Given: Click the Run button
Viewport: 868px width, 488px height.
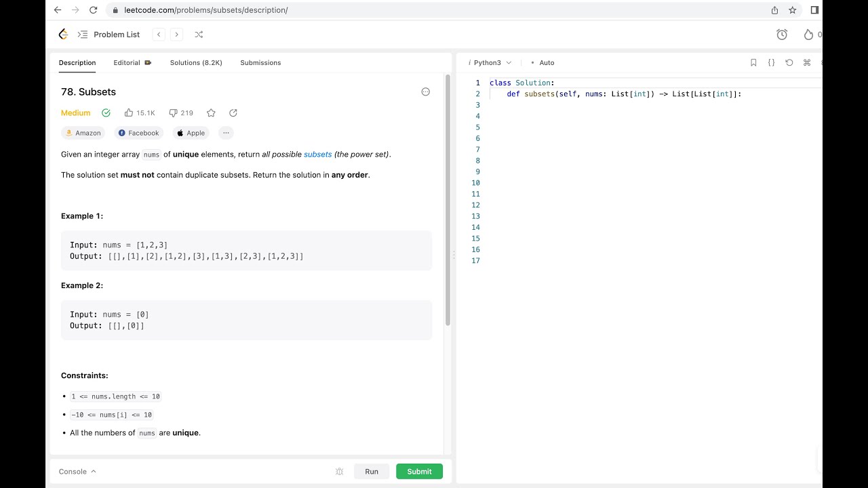Looking at the screenshot, I should pyautogui.click(x=372, y=472).
